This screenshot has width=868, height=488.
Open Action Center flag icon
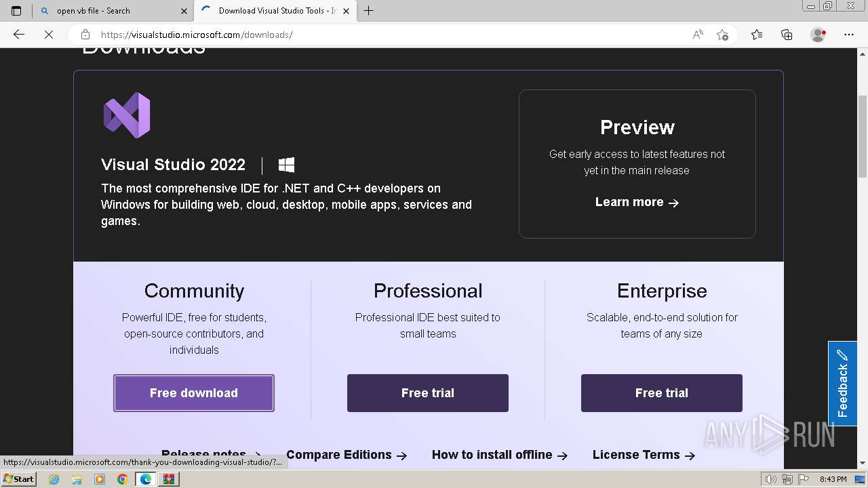click(x=803, y=479)
